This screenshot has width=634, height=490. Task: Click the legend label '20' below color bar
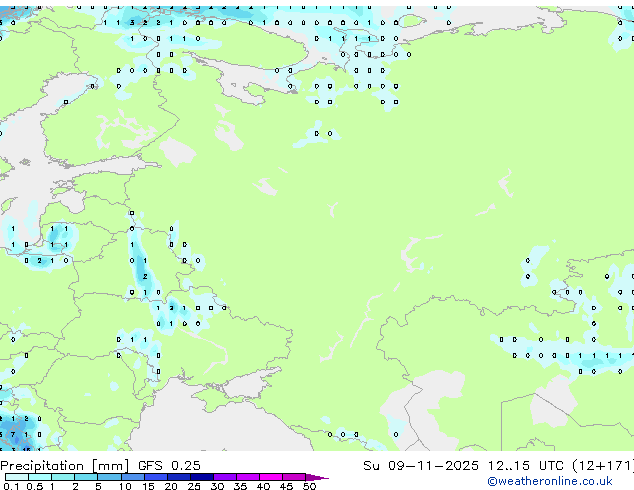[171, 486]
